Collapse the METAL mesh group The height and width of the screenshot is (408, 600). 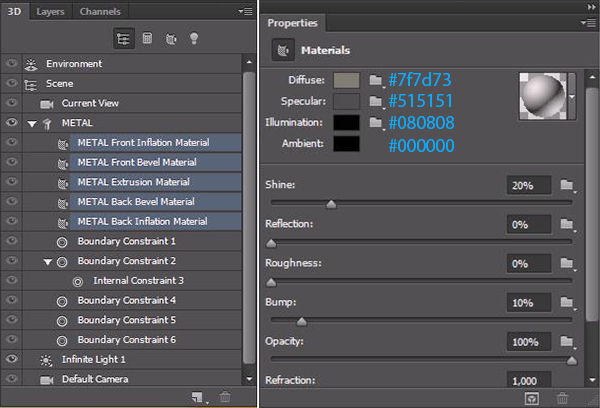[x=32, y=123]
